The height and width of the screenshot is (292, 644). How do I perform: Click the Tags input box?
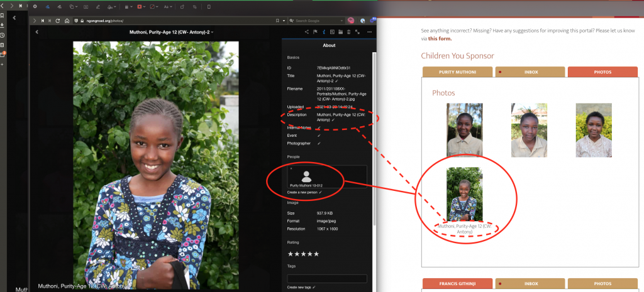pos(327,278)
